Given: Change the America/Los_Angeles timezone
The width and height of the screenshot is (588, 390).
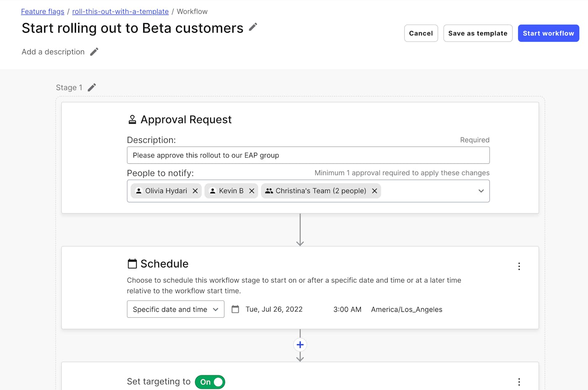Looking at the screenshot, I should click(406, 309).
